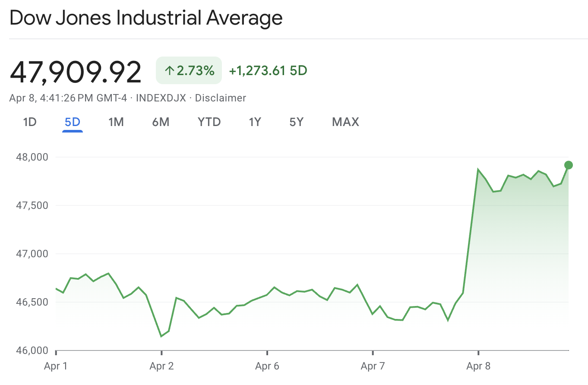Image resolution: width=588 pixels, height=385 pixels.
Task: Click the Apr 1 date marker
Action: 55,366
